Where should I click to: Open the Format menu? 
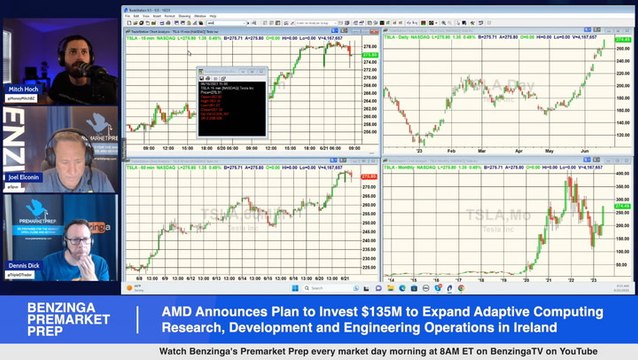pos(170,16)
